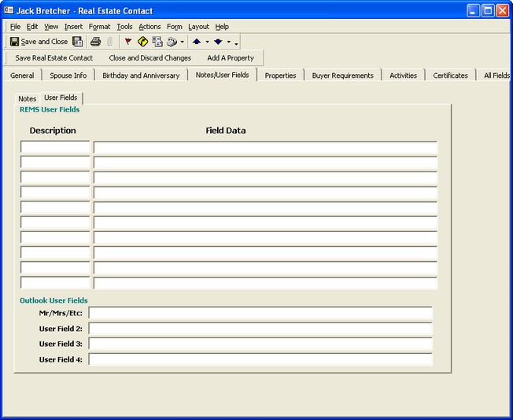Select the Notes sub-tab

click(28, 98)
